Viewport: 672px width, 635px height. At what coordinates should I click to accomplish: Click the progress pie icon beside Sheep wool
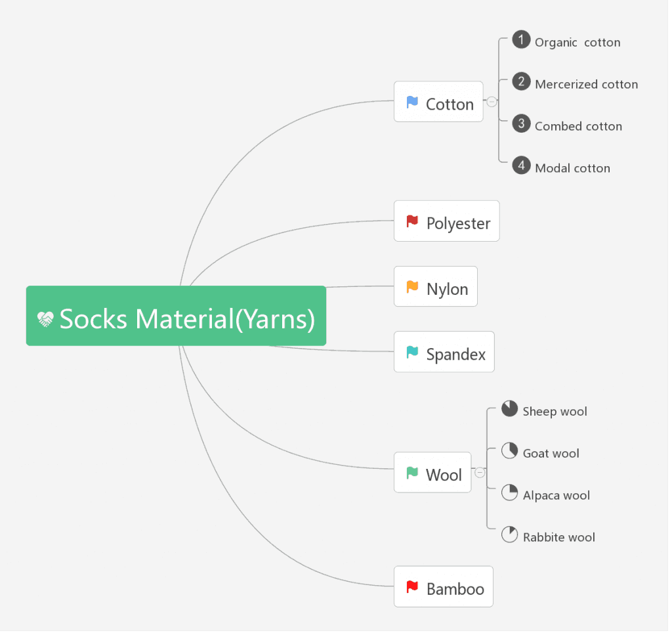click(x=509, y=409)
